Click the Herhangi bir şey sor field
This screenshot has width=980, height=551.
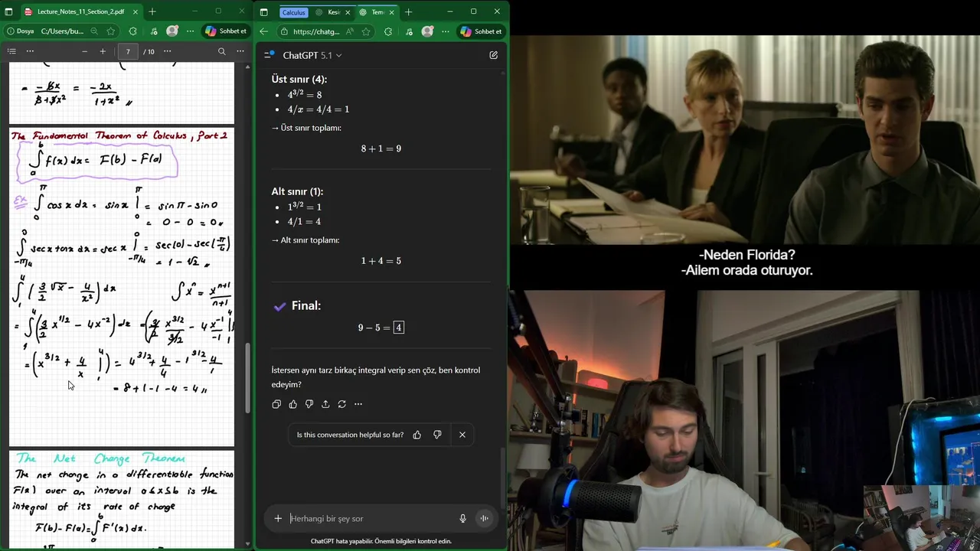click(x=371, y=518)
